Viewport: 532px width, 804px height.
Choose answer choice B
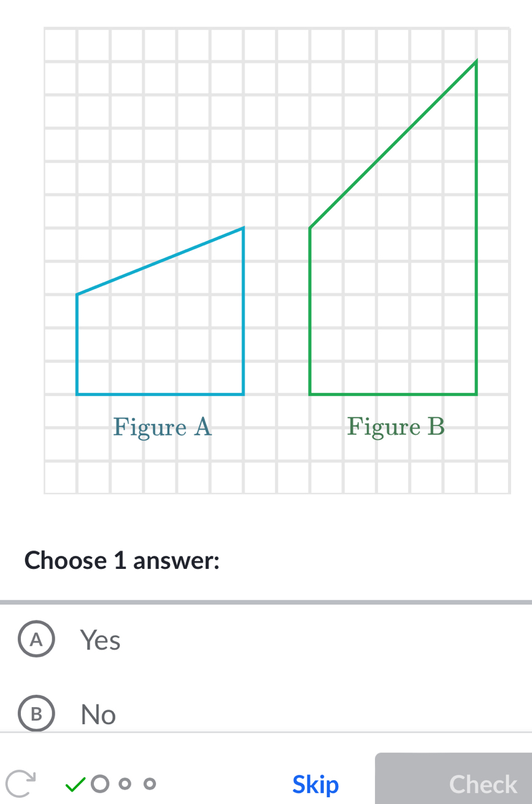point(36,713)
